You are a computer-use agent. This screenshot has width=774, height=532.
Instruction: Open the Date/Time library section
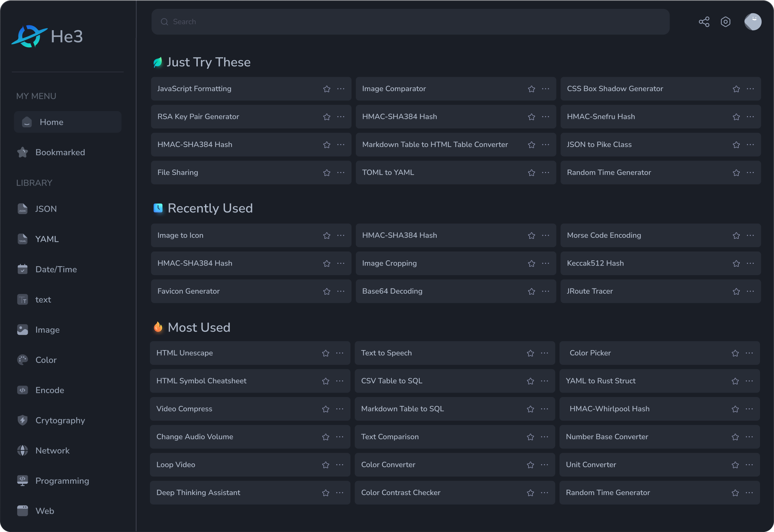pos(56,269)
